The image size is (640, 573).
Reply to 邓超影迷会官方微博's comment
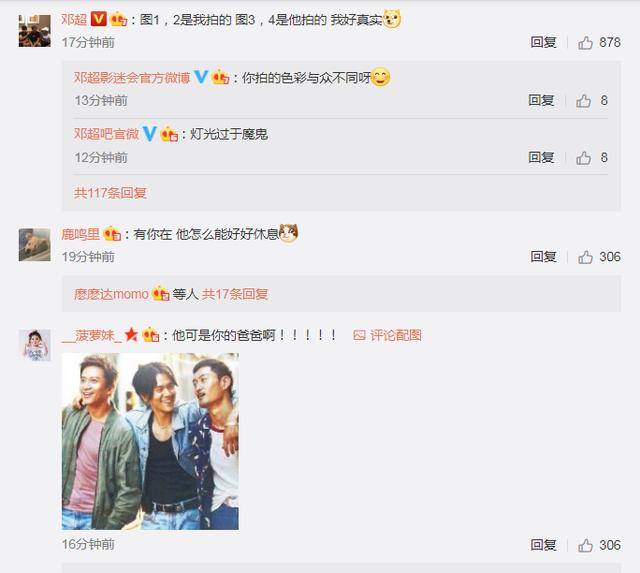pyautogui.click(x=541, y=100)
